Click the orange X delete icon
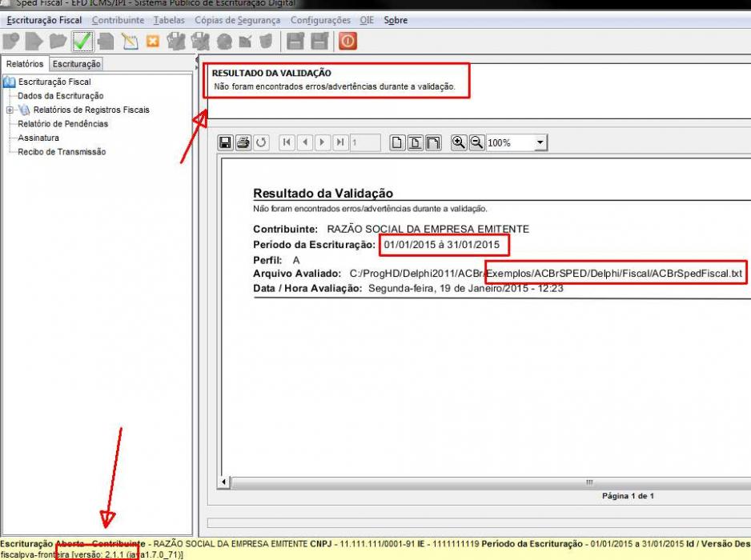Screen dimensions: 751x560 [152, 41]
